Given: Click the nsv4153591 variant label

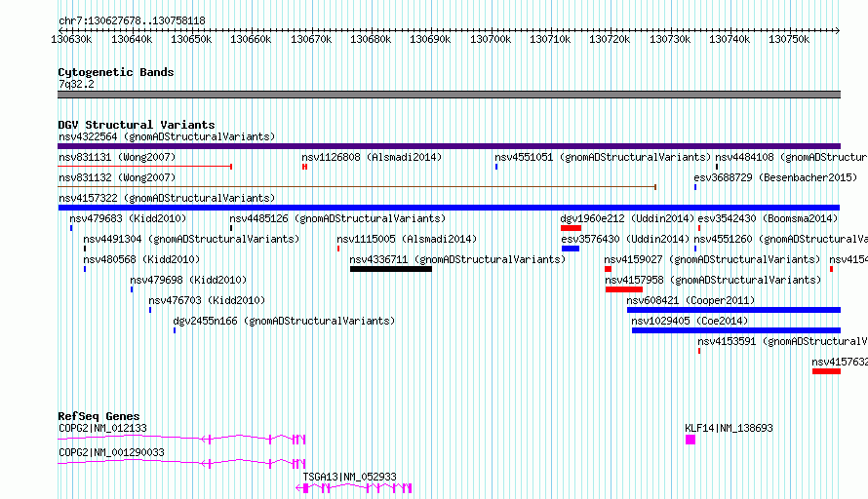Looking at the screenshot, I should coord(782,341).
